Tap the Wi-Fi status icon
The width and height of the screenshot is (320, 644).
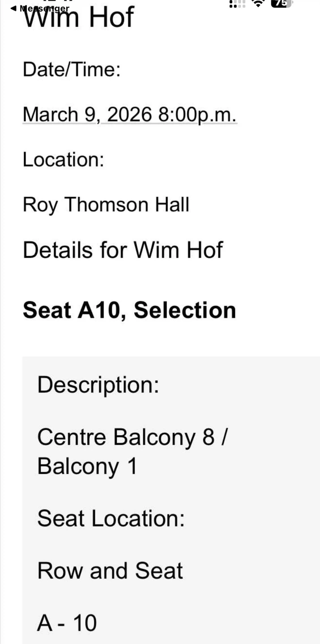258,4
